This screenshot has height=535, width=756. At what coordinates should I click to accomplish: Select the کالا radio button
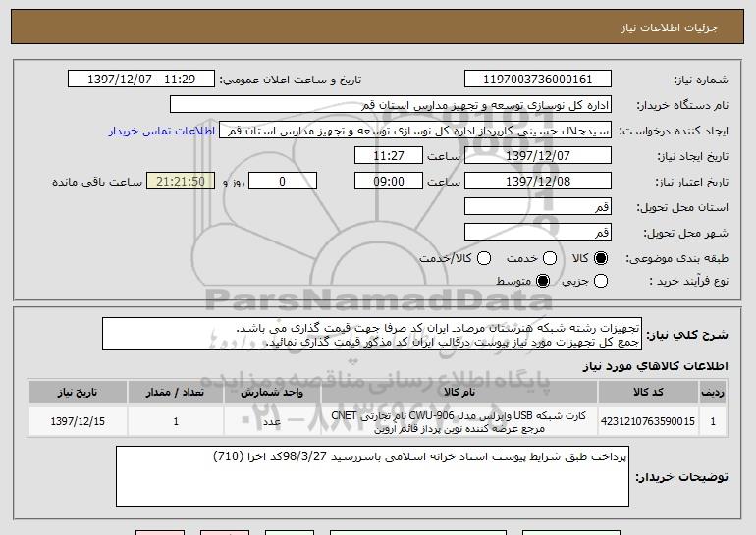(x=601, y=258)
